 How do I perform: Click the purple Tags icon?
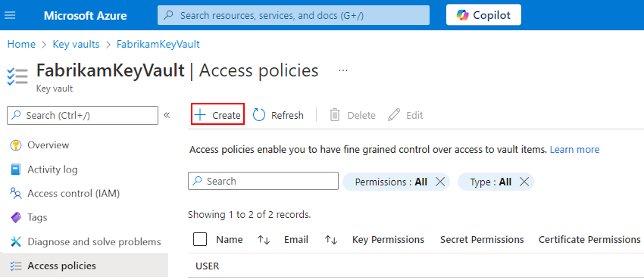15,218
